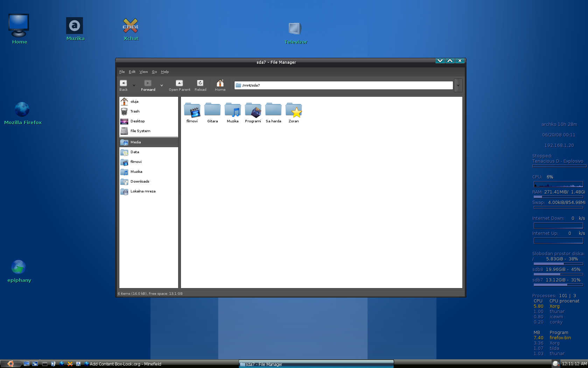Click the Back toolbar button
588x368 pixels.
pos(124,85)
